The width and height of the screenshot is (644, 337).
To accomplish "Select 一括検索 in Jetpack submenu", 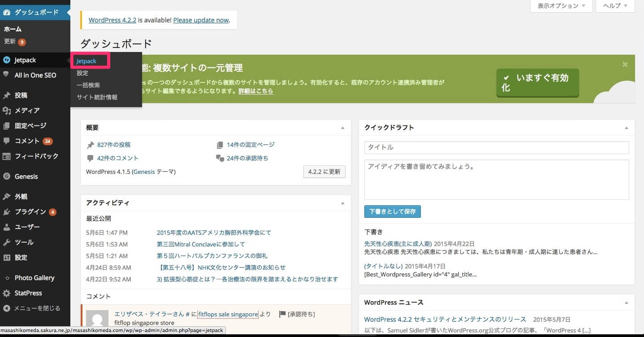I will 88,85.
